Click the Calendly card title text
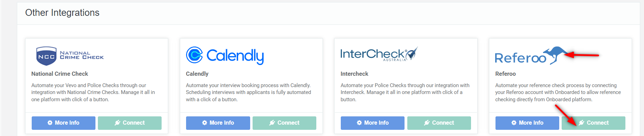Viewport: 644px width, 136px height. [x=197, y=74]
